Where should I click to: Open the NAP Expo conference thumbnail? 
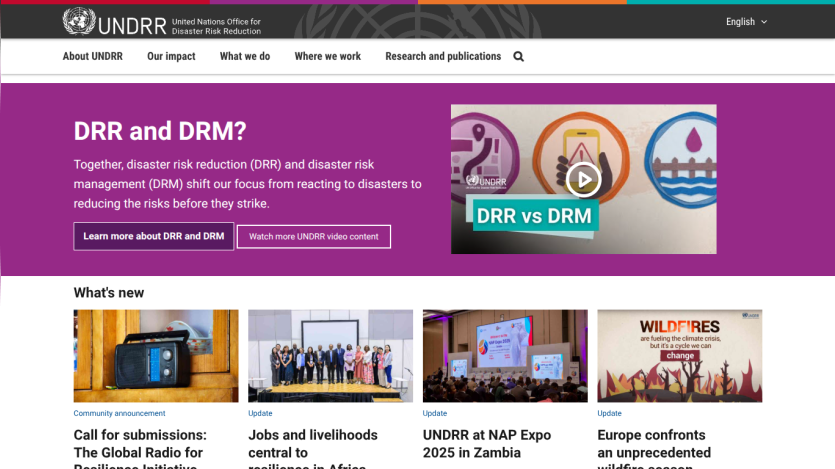(x=505, y=356)
